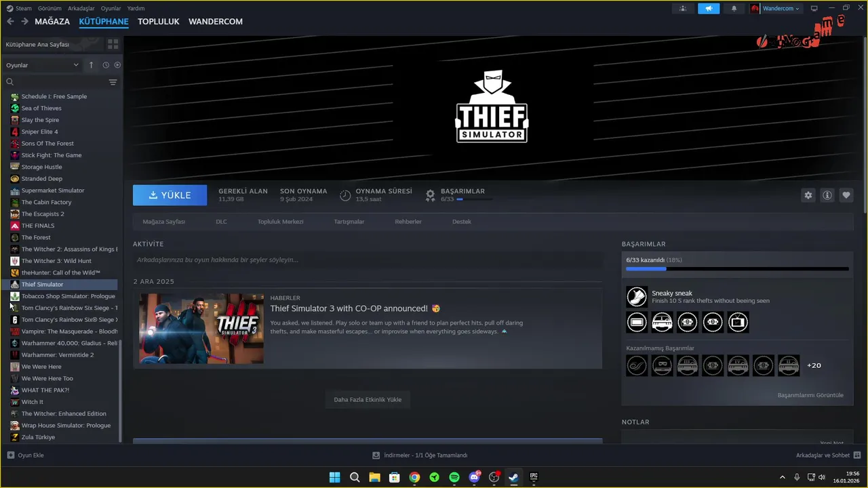
Task: Select Slay the Spire in library
Action: (40, 120)
